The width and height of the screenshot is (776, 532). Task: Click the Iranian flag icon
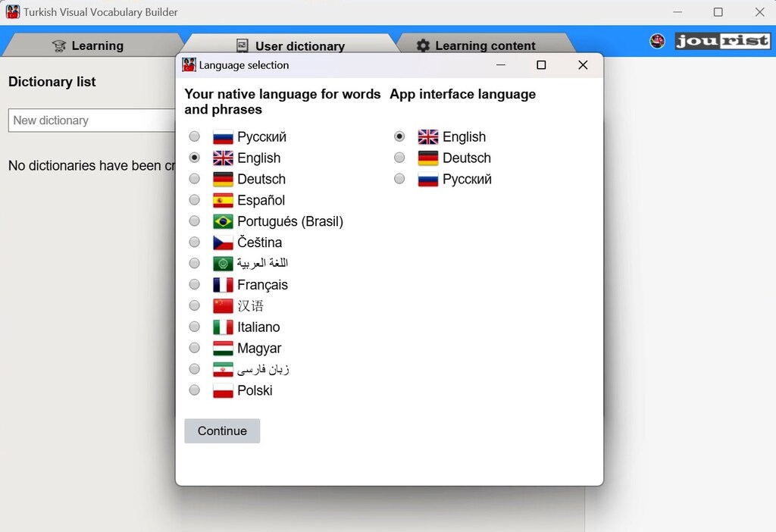coord(224,370)
